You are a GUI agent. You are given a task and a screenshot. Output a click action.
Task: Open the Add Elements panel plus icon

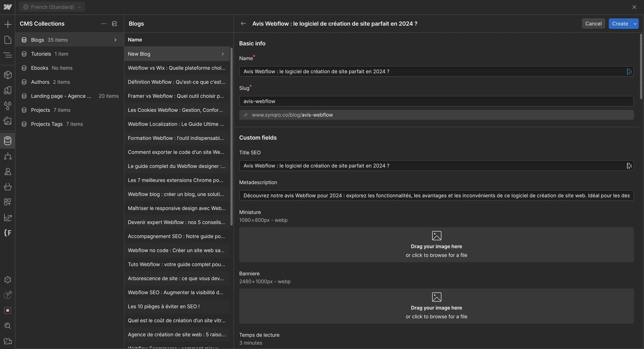tap(8, 24)
